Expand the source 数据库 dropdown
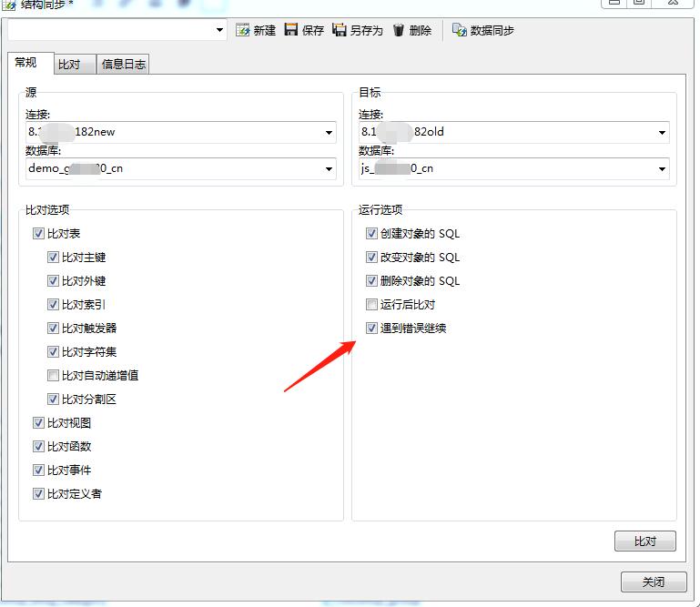This screenshot has height=607, width=700. (329, 169)
